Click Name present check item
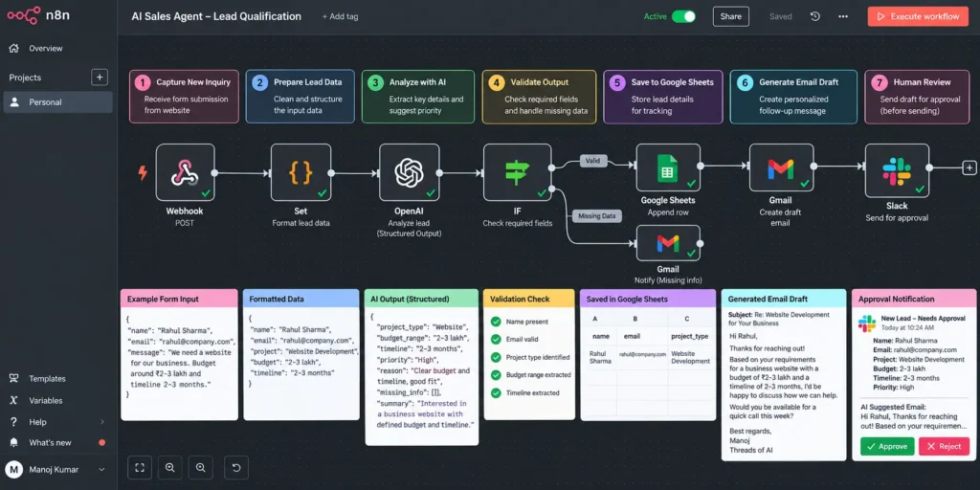Viewport: 980px width, 490px height. 520,322
